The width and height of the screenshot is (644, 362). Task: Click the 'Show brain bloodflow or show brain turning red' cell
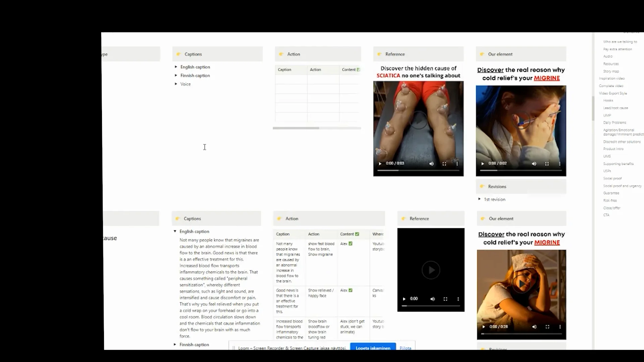[321, 329]
